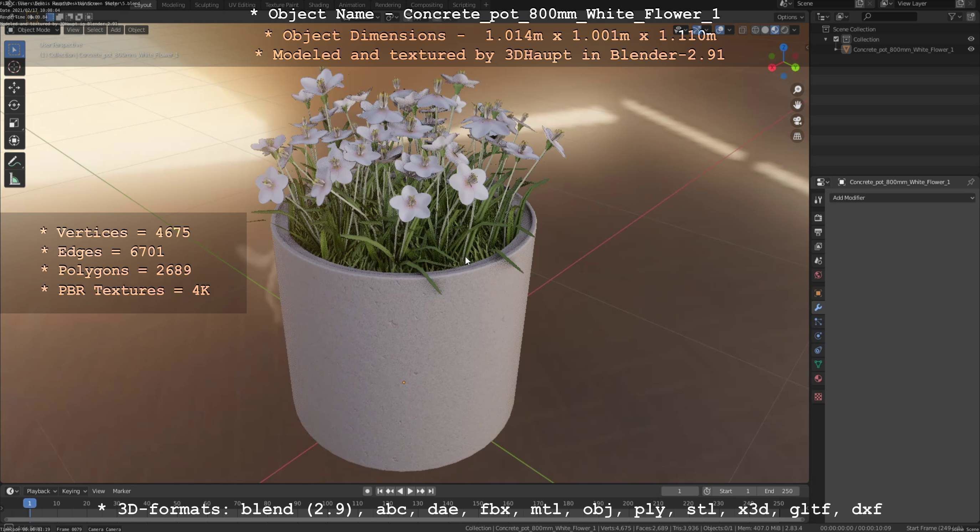Switch to Wireframe viewport shading

[756, 30]
